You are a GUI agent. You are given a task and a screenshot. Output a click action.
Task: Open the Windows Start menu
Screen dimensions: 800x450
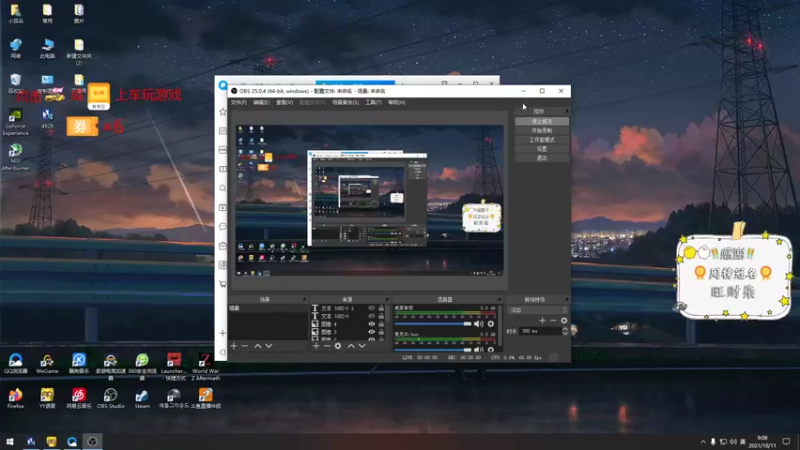tap(10, 441)
